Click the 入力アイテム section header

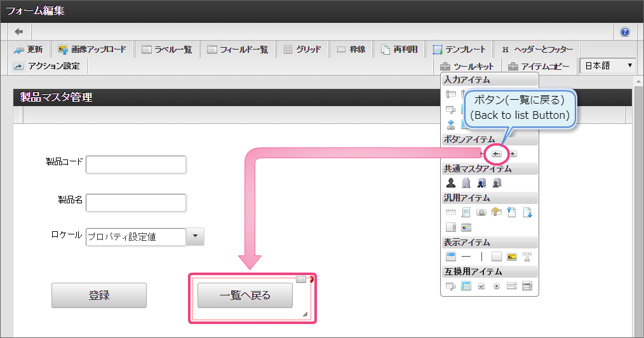pos(490,79)
